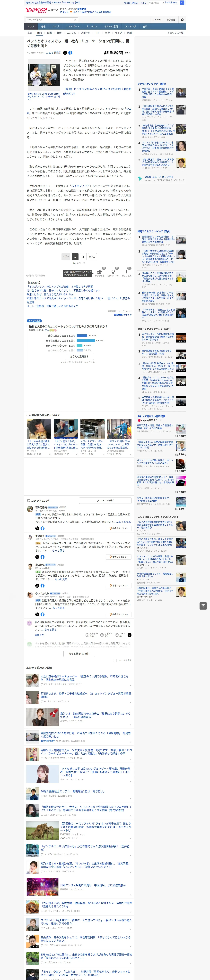Open the 速報 tab in main navigation
The height and width of the screenshot is (980, 210).
[43, 27]
